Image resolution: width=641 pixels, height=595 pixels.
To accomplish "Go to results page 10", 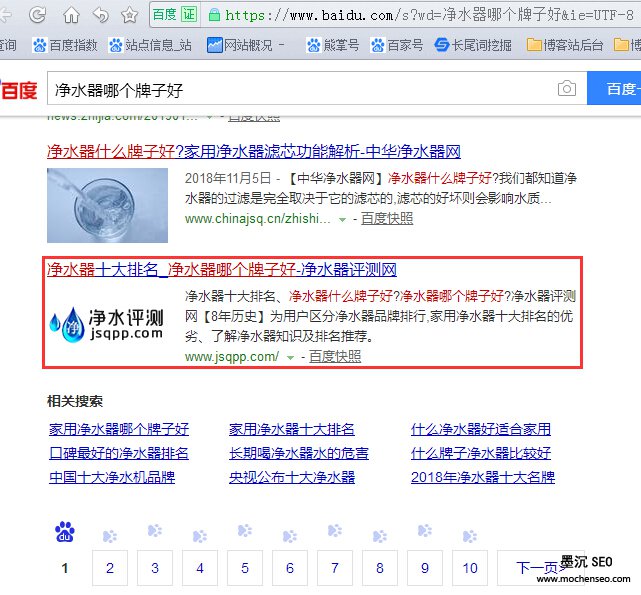I will pos(470,568).
